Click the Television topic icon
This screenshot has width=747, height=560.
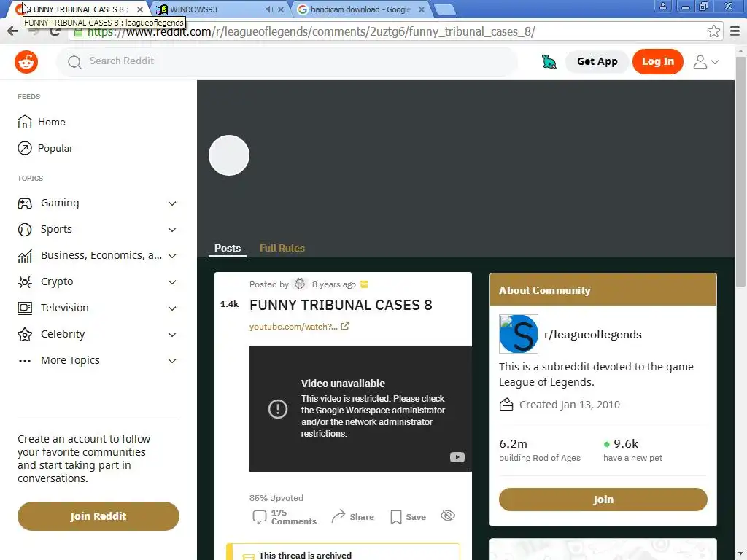pyautogui.click(x=25, y=308)
